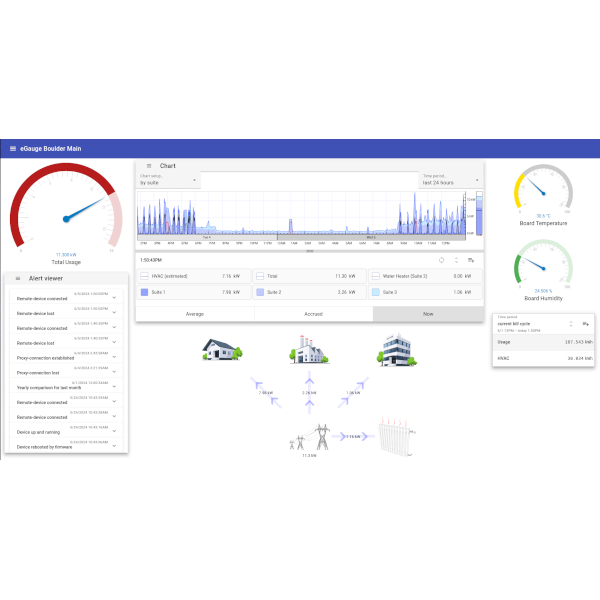600x600 pixels.
Task: Open the 'last 24 hours' time period dropdown
Action: click(450, 180)
